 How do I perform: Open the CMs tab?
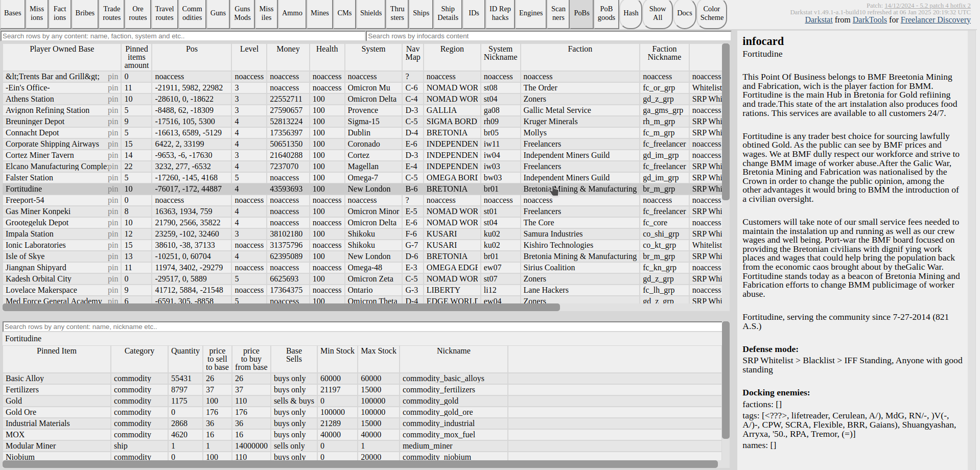[x=344, y=13]
